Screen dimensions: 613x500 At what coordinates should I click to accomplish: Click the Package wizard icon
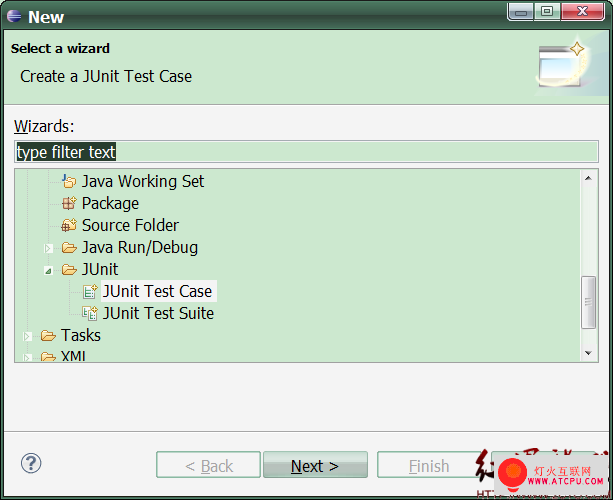coord(69,203)
